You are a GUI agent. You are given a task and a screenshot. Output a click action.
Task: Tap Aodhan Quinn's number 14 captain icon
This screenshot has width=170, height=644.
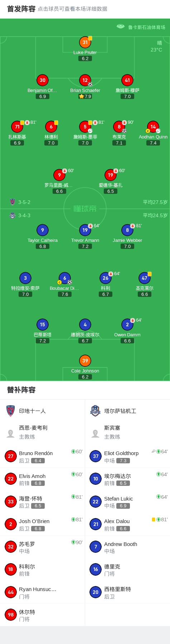(153, 127)
